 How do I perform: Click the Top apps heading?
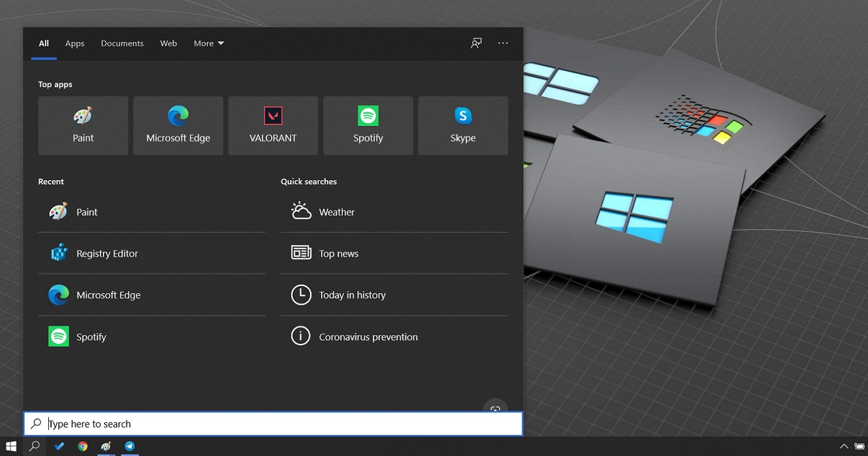point(55,84)
